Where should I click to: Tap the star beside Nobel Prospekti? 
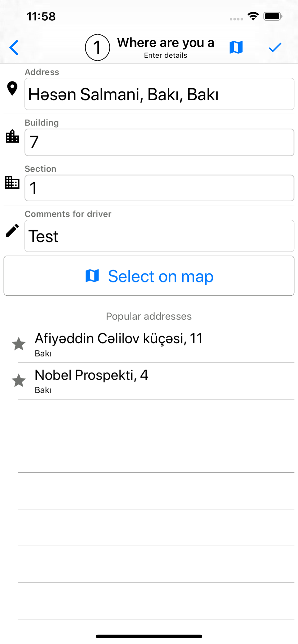coord(19,381)
